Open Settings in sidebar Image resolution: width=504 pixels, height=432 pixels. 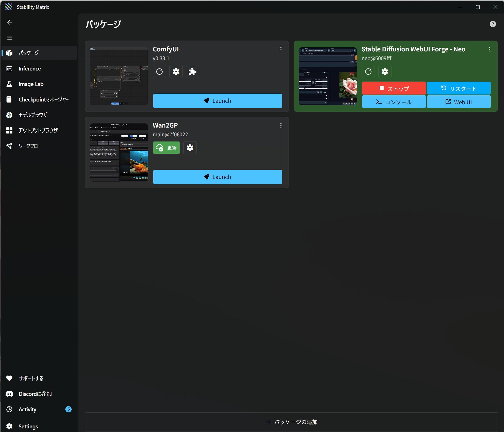39,426
